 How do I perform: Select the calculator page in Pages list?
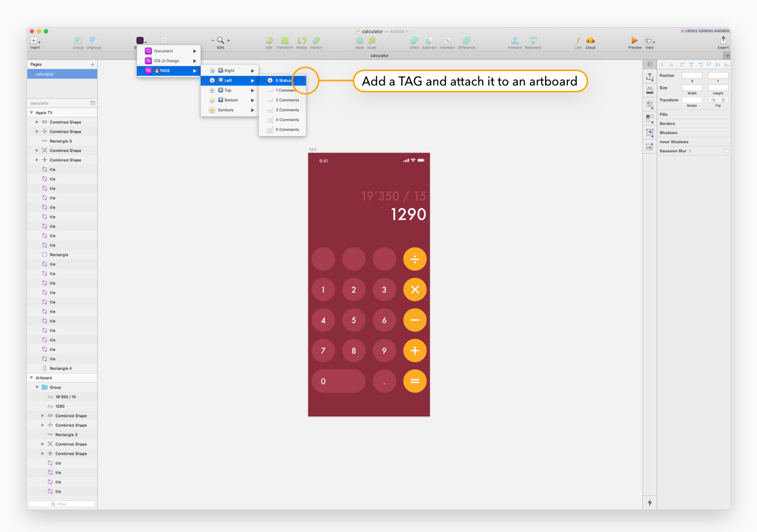coord(62,74)
